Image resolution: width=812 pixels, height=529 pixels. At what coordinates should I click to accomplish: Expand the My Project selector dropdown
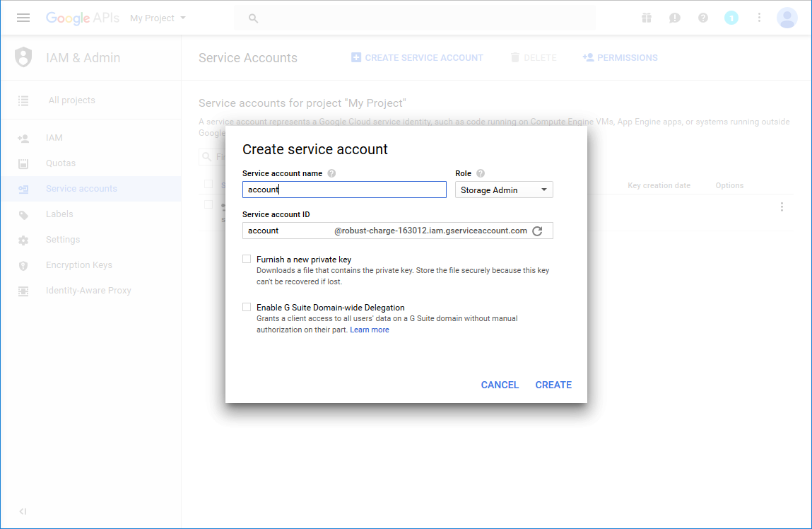click(158, 18)
